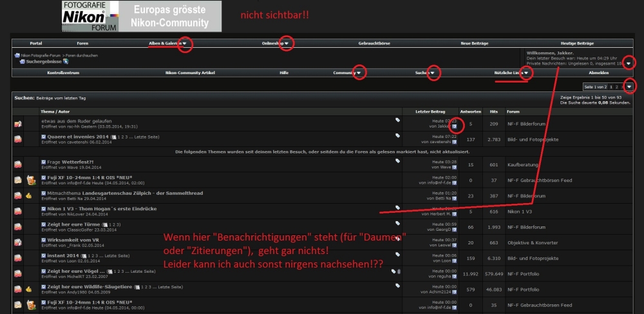Open the Foren menu item

[82, 43]
